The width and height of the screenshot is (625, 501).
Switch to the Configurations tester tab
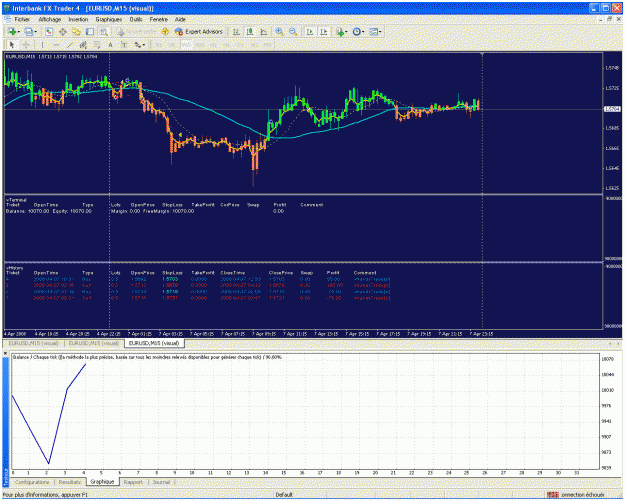point(32,482)
